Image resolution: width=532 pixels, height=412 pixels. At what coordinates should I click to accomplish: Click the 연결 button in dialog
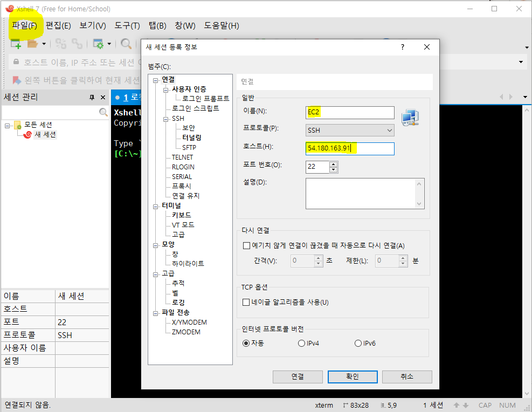point(298,377)
